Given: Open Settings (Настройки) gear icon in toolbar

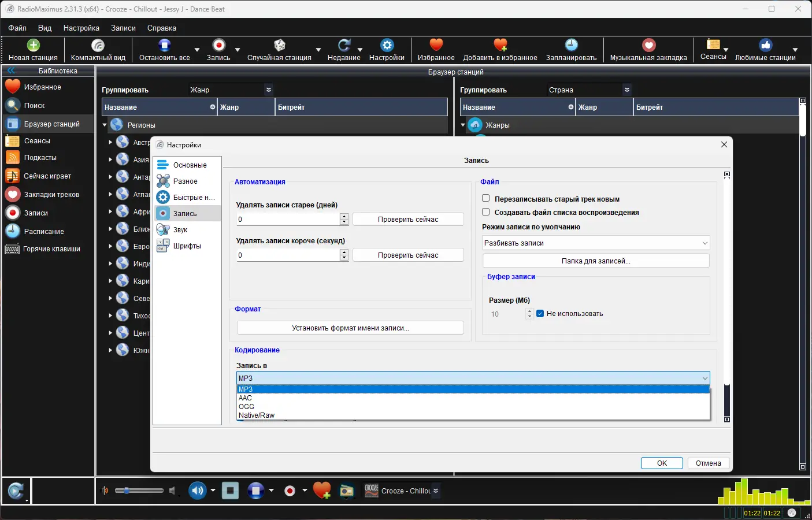Looking at the screenshot, I should point(387,45).
